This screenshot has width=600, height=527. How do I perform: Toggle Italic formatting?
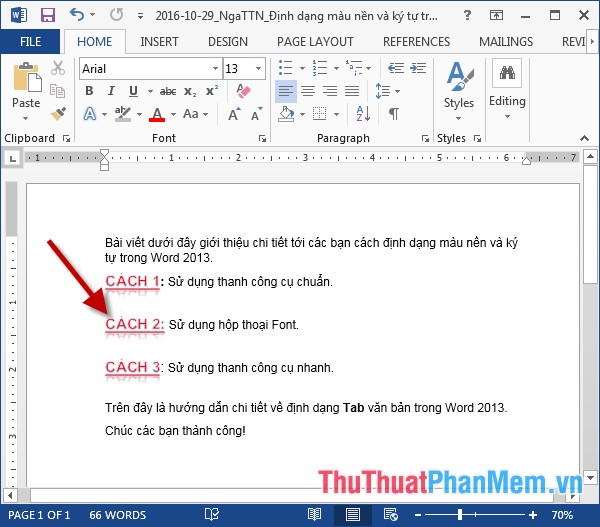point(111,91)
